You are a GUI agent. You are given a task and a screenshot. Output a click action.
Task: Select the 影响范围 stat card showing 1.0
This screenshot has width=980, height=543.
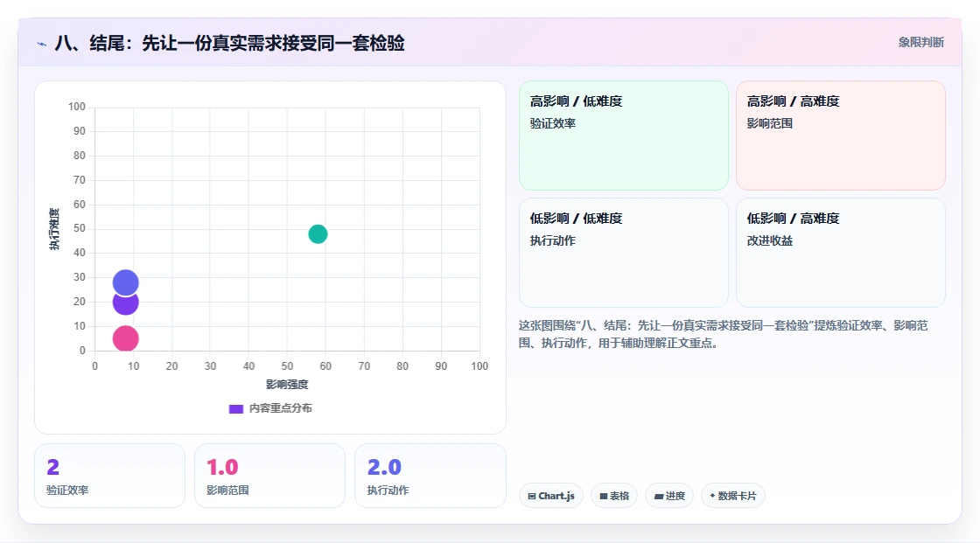pyautogui.click(x=270, y=476)
